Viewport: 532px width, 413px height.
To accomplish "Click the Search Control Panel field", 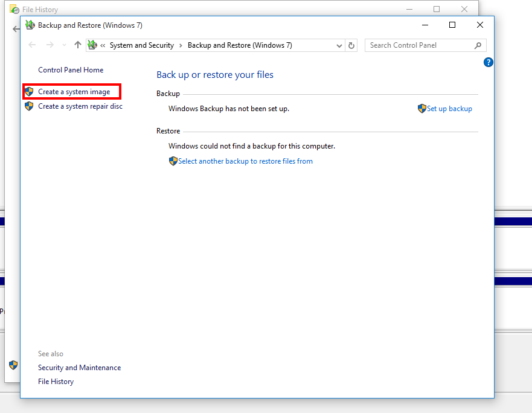I will [419, 45].
